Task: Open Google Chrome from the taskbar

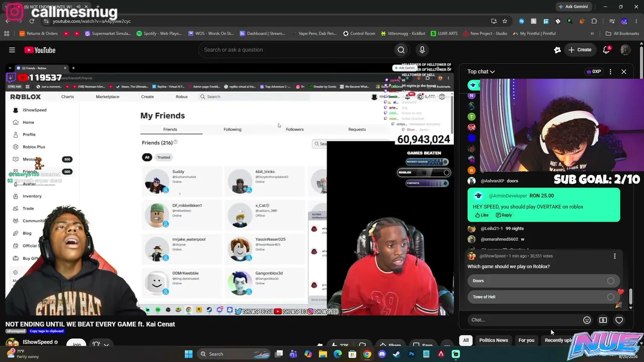Action: (367, 354)
